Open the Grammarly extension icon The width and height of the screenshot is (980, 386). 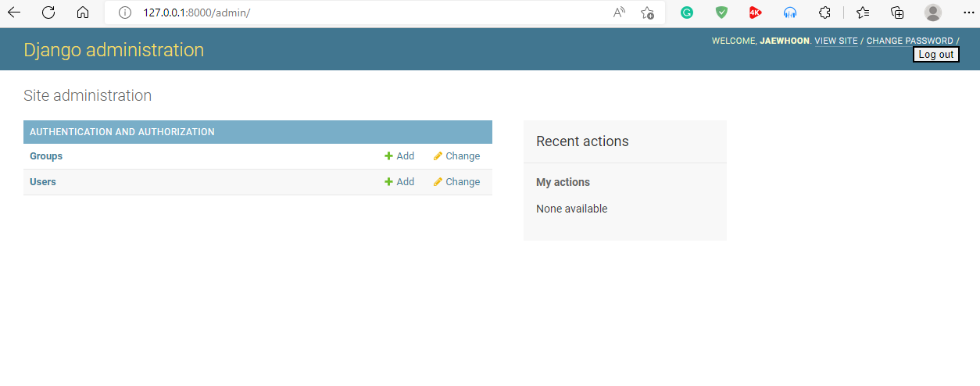point(687,13)
